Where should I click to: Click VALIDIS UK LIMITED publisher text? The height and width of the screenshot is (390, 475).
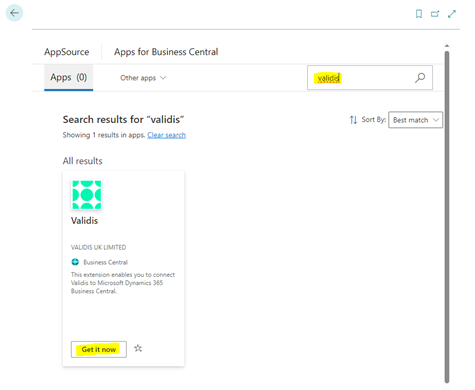coord(98,247)
